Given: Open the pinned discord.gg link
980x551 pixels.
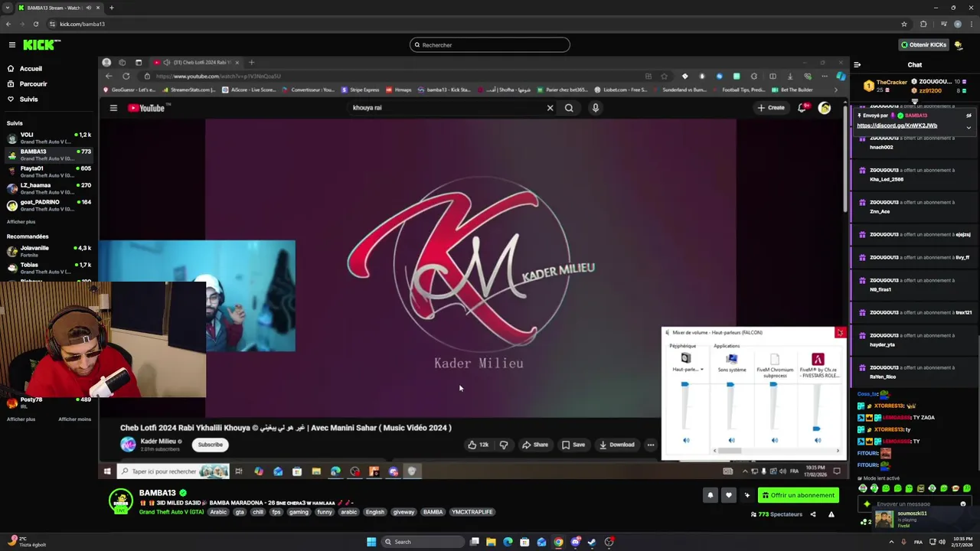Looking at the screenshot, I should tap(897, 126).
